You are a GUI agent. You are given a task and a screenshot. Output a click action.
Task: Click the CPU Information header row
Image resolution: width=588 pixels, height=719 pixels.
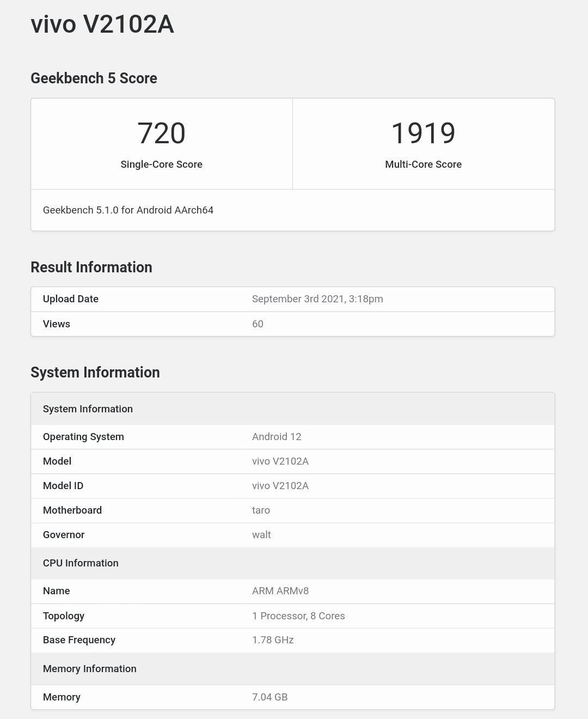tap(293, 563)
